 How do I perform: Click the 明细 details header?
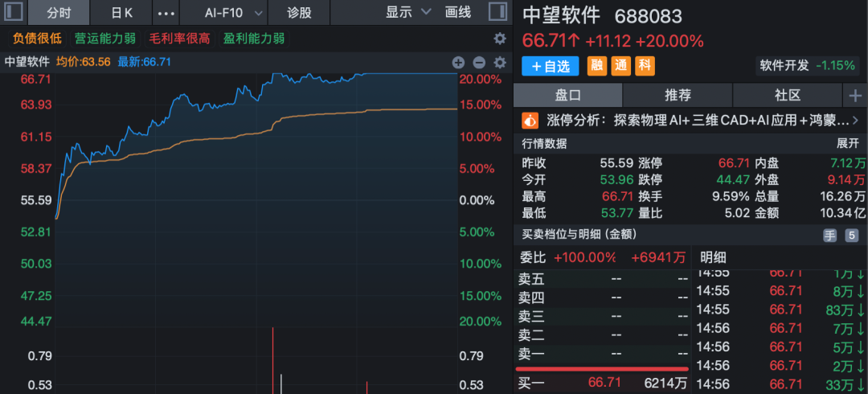713,257
